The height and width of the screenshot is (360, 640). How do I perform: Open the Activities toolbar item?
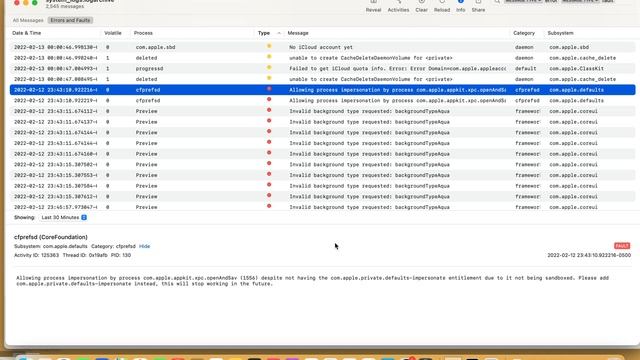coord(398,7)
